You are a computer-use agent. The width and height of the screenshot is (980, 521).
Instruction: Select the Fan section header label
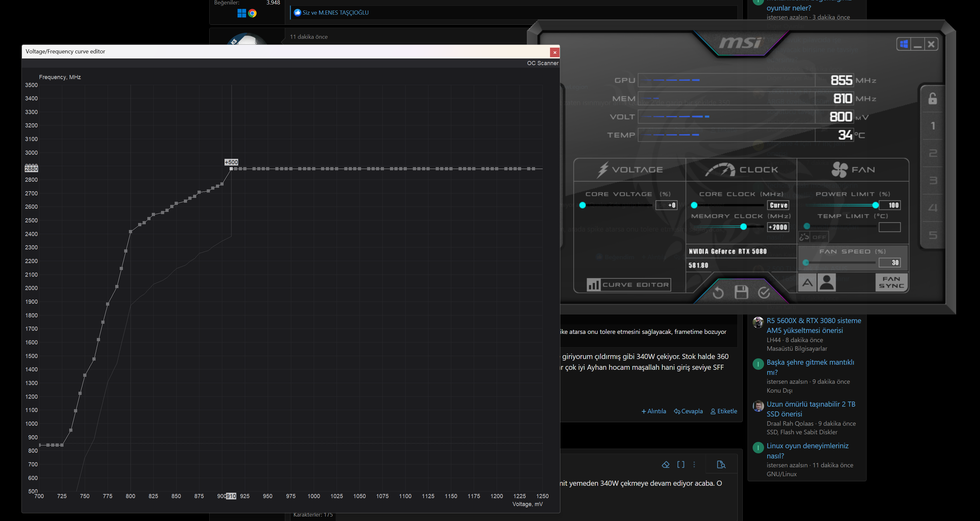(863, 170)
